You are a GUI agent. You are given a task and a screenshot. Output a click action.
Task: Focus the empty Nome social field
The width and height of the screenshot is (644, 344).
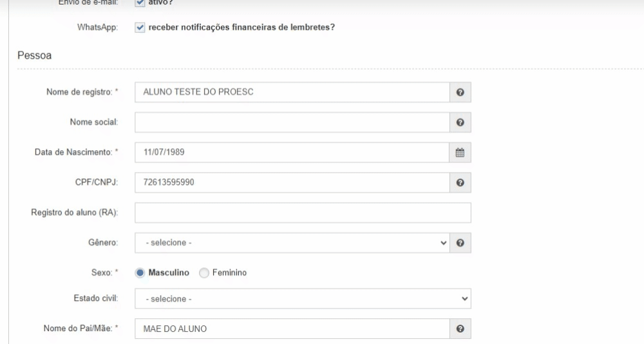[x=292, y=122]
